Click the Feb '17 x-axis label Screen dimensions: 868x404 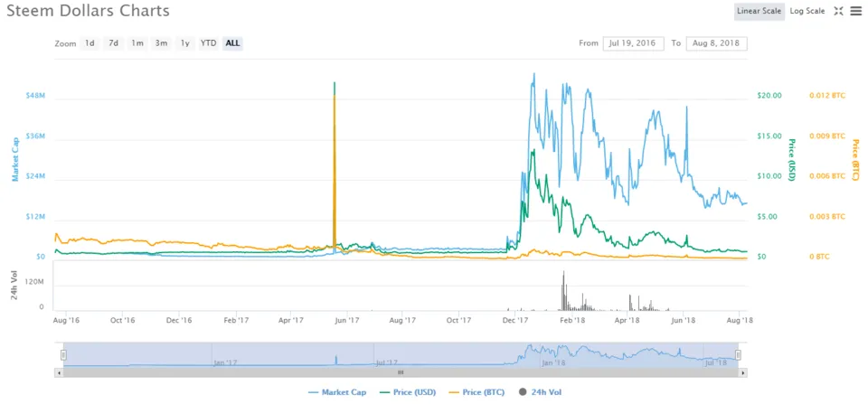(x=235, y=320)
